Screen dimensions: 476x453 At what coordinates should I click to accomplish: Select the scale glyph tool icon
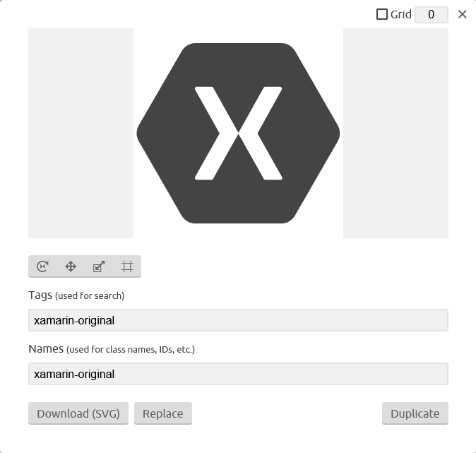tap(99, 266)
